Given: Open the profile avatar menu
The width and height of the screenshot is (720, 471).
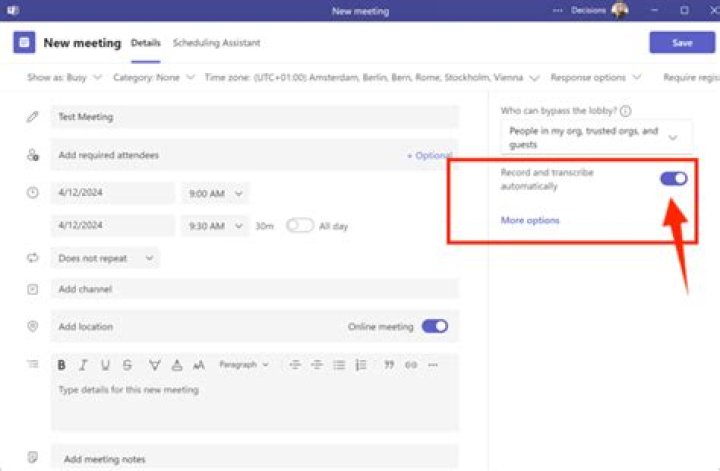Looking at the screenshot, I should [620, 10].
